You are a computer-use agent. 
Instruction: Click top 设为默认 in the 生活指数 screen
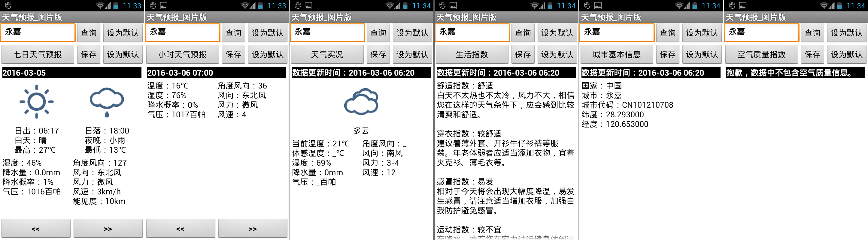(557, 33)
